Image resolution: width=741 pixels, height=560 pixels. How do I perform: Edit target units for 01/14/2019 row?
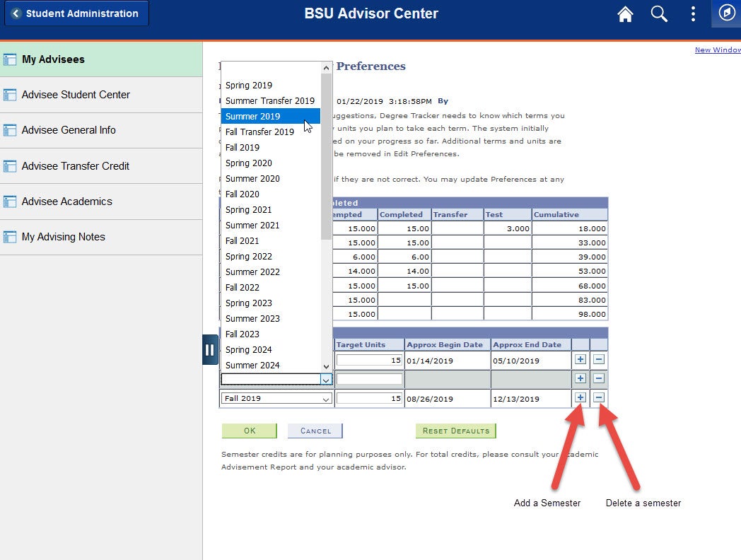pyautogui.click(x=369, y=360)
